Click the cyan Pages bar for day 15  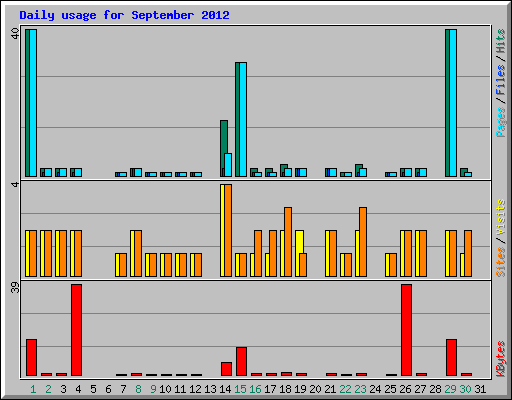point(243,119)
